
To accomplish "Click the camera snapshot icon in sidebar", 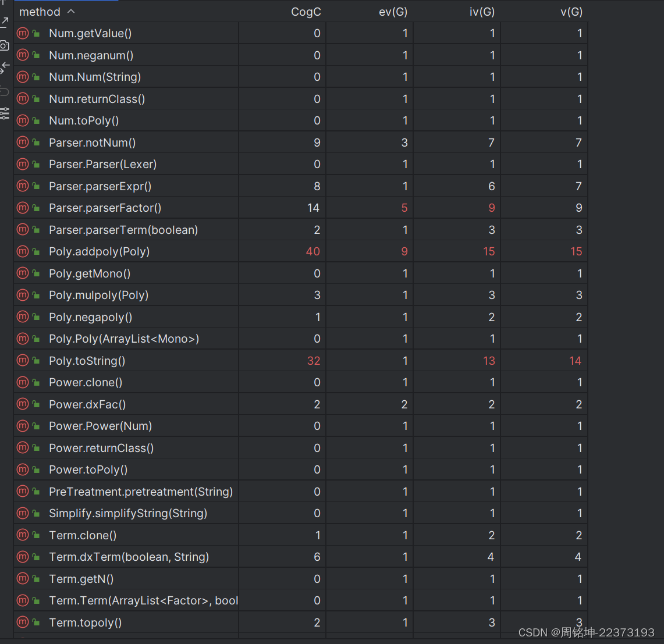I will pos(4,45).
